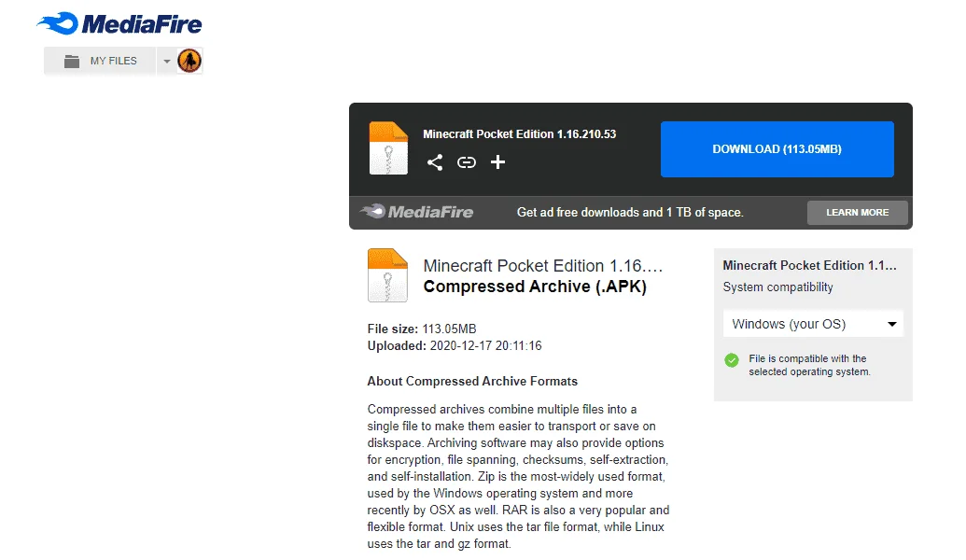Click the 'Uploaded: 2020-12-17 20:11:16' line

click(455, 345)
